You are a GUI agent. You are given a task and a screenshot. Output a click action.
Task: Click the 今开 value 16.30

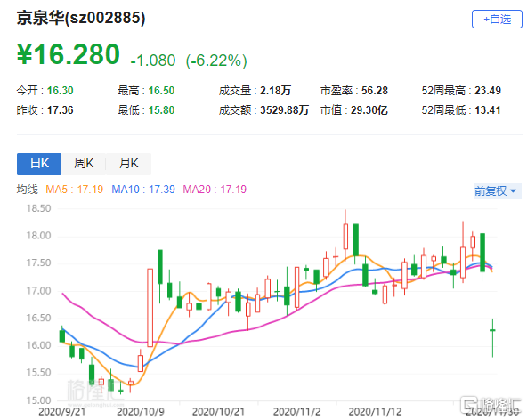pos(61,91)
